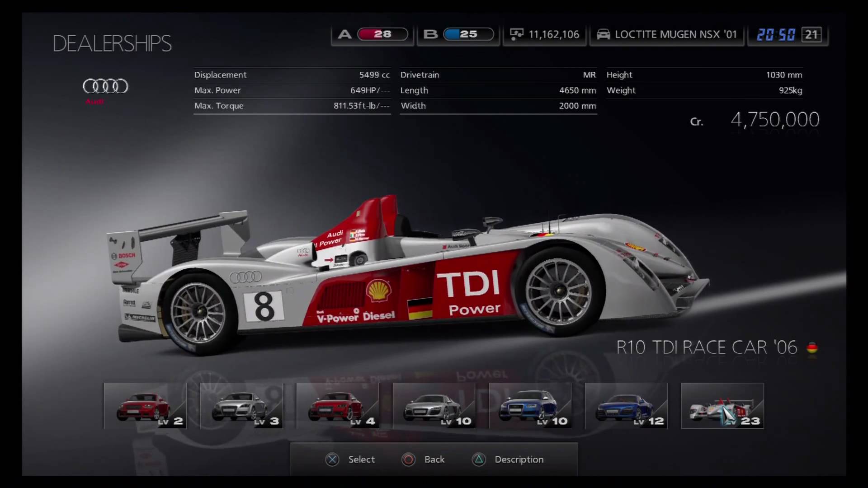The width and height of the screenshot is (868, 488).
Task: Pick the blue R8 Lv 12 thumbnail
Action: 626,406
